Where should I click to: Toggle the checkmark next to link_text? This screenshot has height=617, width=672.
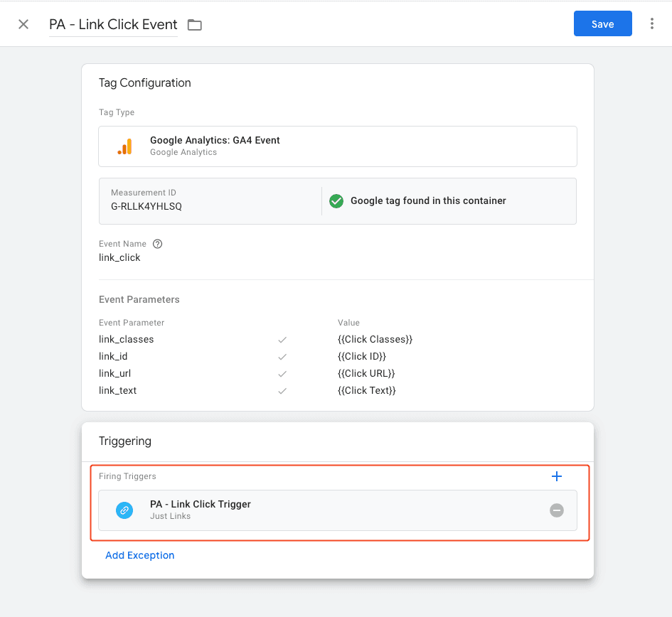(282, 390)
